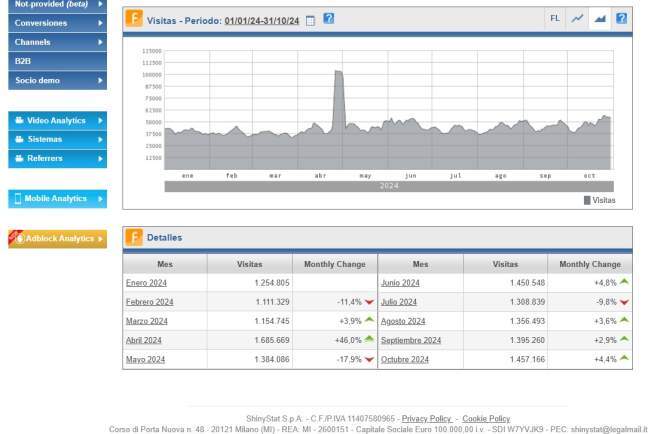Toggle the Visitas legend swatch
This screenshot has width=670, height=434.
[587, 200]
